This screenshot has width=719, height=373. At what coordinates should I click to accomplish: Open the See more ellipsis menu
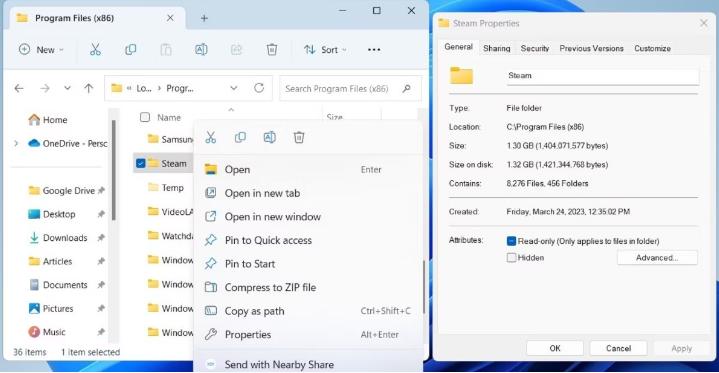click(374, 50)
